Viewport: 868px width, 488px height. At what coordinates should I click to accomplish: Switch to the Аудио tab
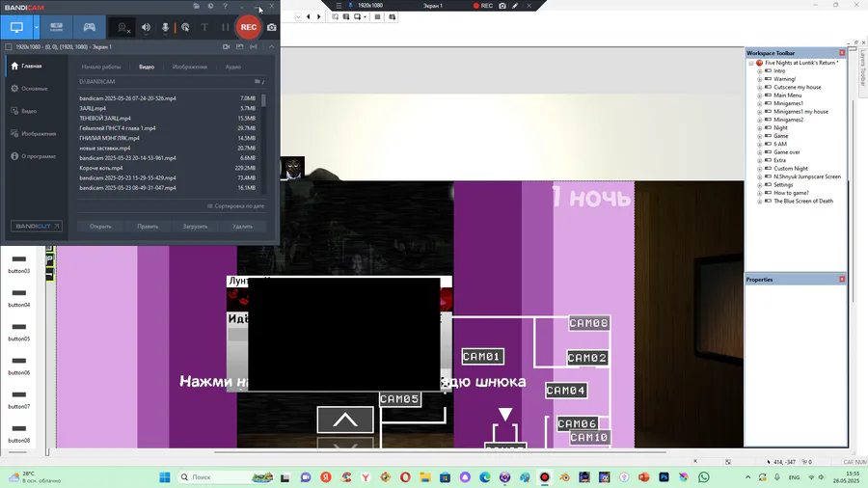[x=233, y=67]
